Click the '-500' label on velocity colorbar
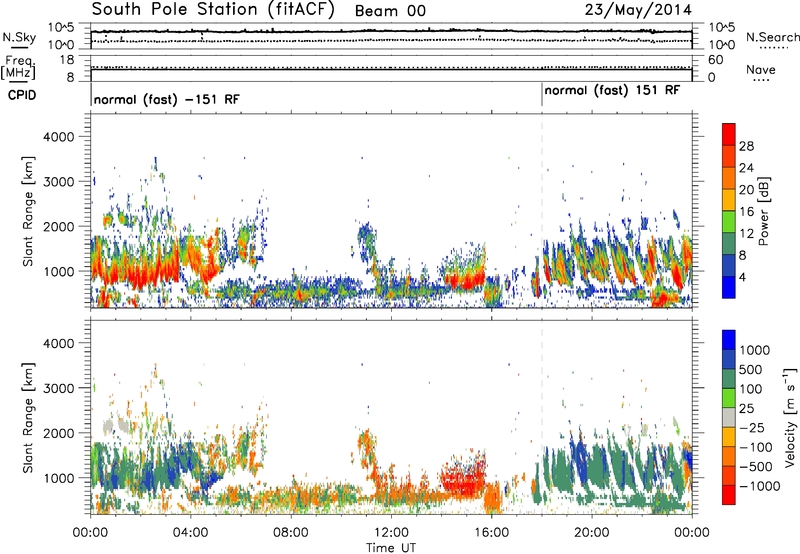Screen dimensions: 800x554 click(x=756, y=466)
